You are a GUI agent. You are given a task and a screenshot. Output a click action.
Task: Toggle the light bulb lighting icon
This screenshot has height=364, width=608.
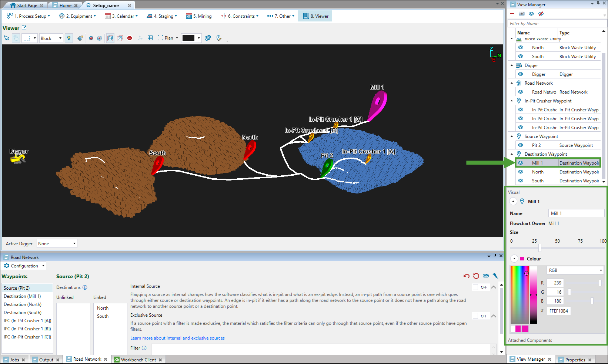tap(69, 38)
